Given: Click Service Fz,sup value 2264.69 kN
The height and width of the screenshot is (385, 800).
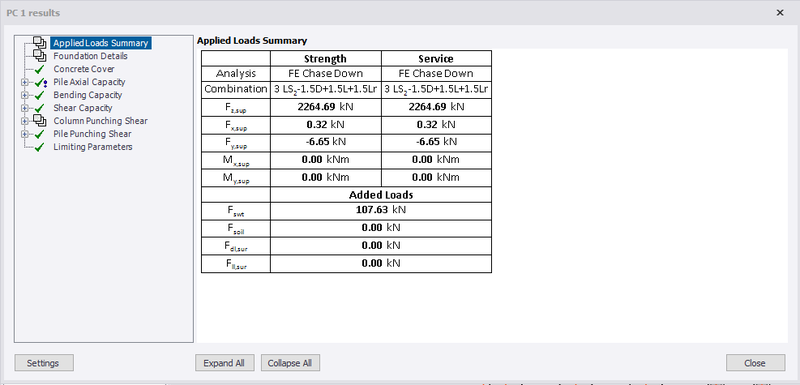Looking at the screenshot, I should point(436,107).
